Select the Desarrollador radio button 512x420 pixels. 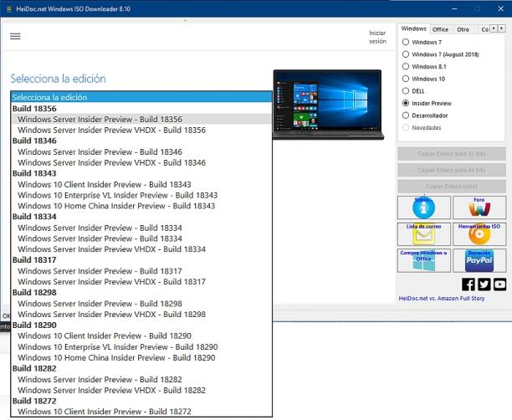[x=406, y=115]
